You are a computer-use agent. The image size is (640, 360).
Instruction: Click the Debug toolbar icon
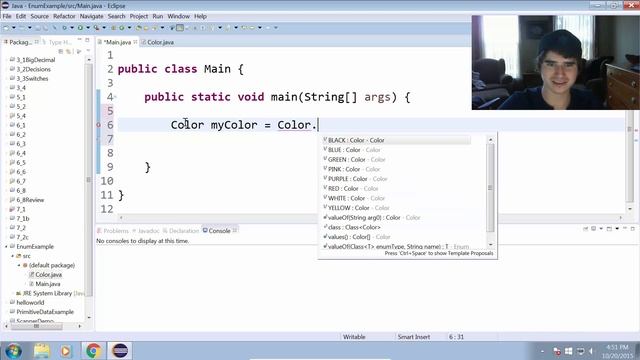[x=64, y=28]
